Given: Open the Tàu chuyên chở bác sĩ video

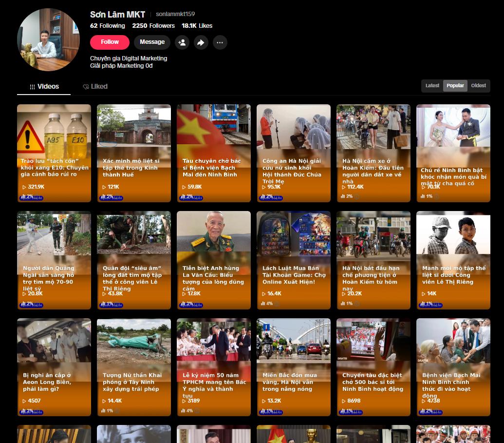Looking at the screenshot, I should [214, 153].
